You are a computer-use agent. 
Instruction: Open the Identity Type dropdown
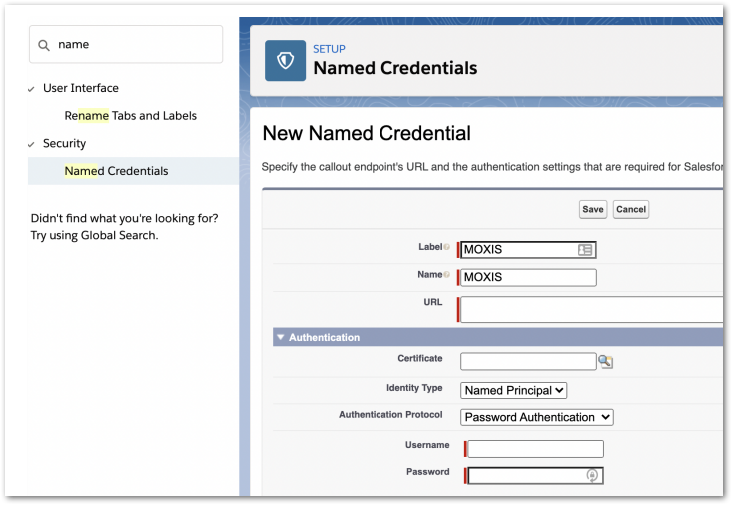514,390
